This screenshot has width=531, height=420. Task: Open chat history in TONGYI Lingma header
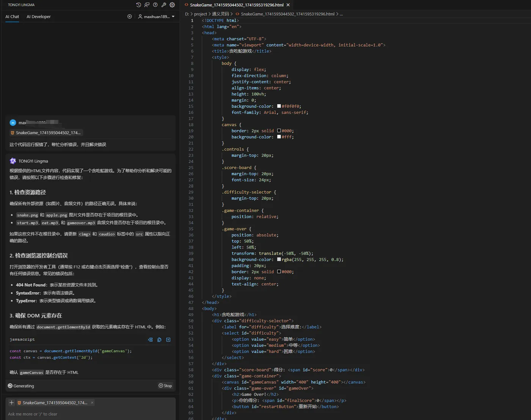(138, 5)
